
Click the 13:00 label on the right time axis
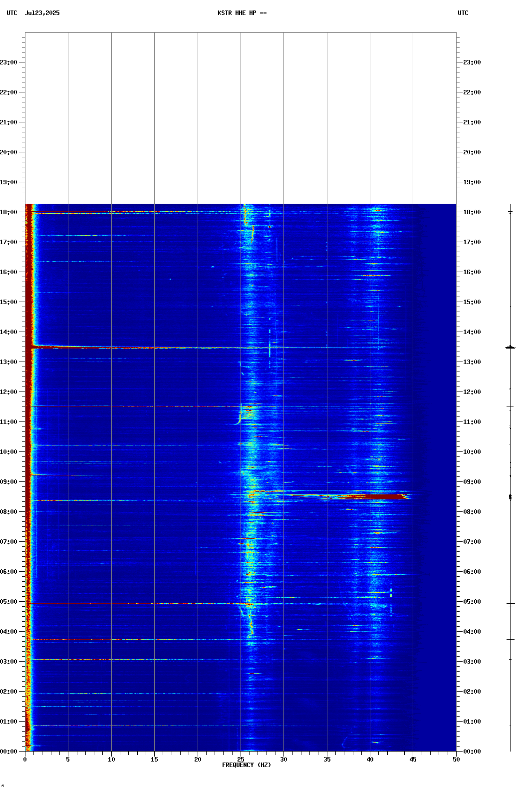pyautogui.click(x=472, y=362)
